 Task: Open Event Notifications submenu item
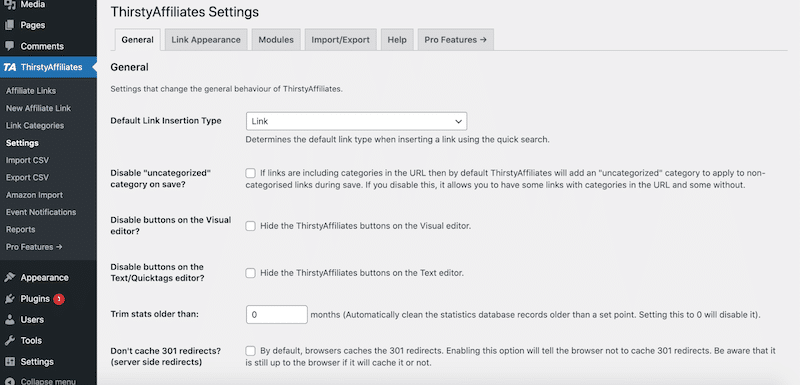(x=41, y=212)
